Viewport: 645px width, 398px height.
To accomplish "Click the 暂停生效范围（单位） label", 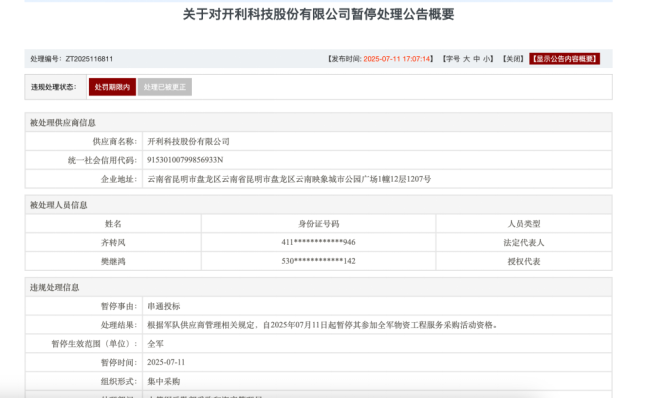I will point(94,344).
